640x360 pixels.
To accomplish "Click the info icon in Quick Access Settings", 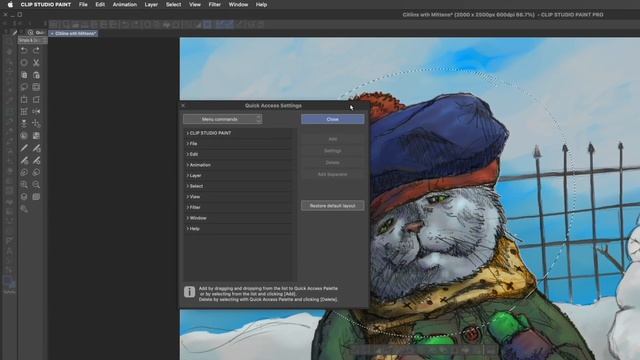I will click(x=189, y=291).
